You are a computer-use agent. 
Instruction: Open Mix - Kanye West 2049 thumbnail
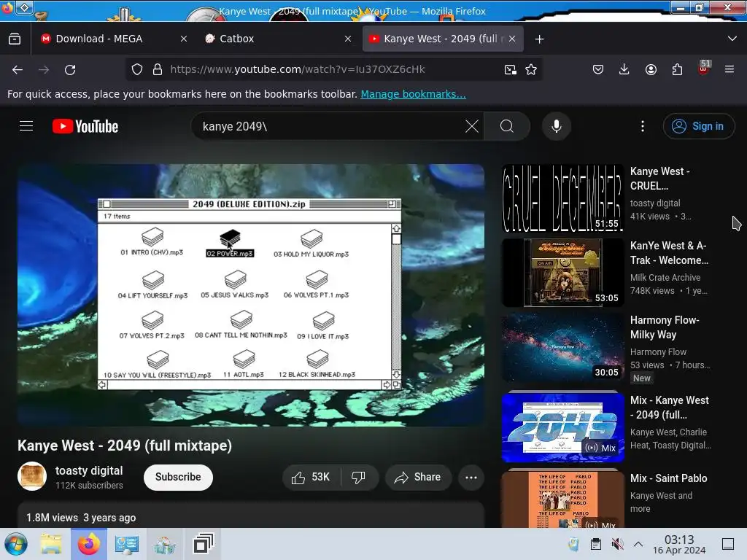(x=562, y=427)
